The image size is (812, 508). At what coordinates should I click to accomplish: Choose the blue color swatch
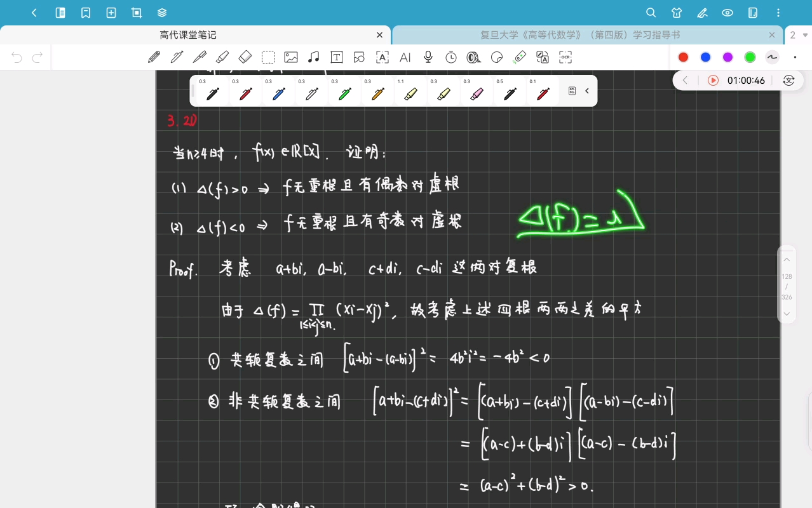tap(705, 57)
